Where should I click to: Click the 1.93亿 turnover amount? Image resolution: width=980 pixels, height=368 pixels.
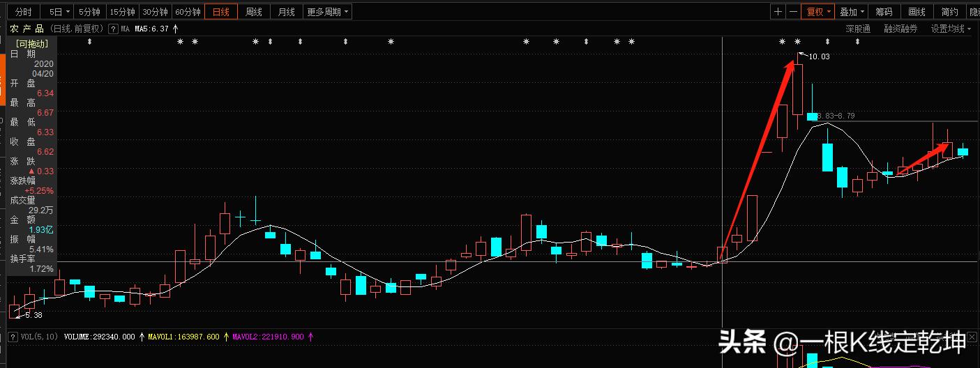click(x=41, y=229)
